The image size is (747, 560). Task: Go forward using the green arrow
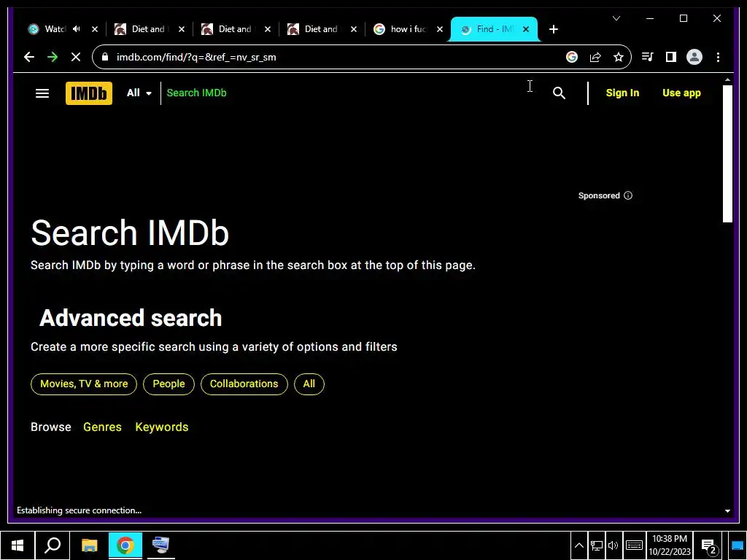53,57
